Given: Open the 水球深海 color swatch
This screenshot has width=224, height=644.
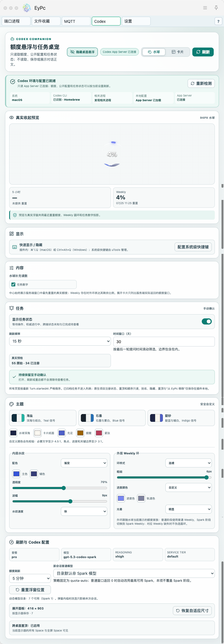Looking at the screenshot, I should click(13, 433).
